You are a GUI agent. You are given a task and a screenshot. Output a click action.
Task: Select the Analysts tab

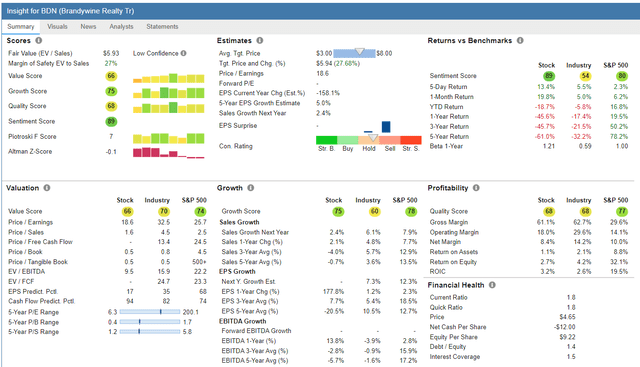click(x=121, y=27)
